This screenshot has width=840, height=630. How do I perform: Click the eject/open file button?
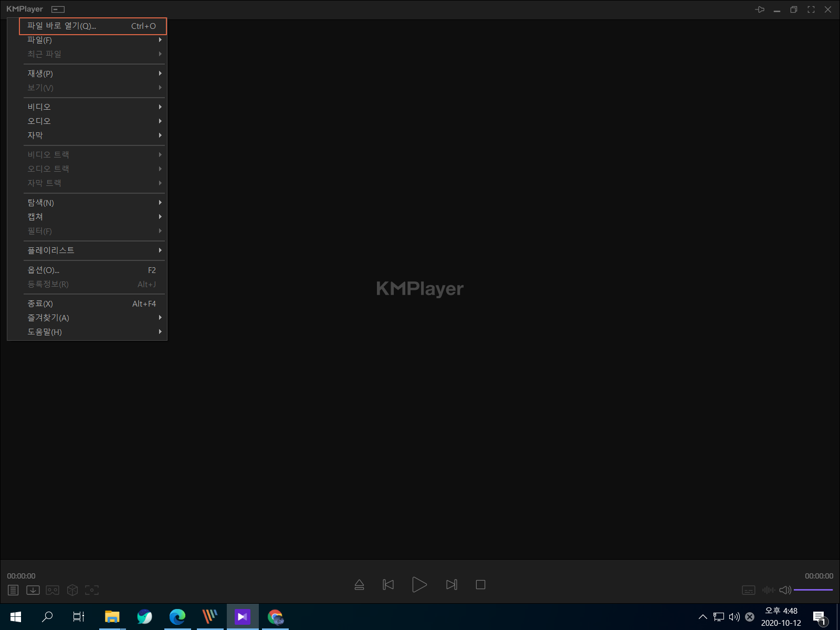pyautogui.click(x=359, y=585)
